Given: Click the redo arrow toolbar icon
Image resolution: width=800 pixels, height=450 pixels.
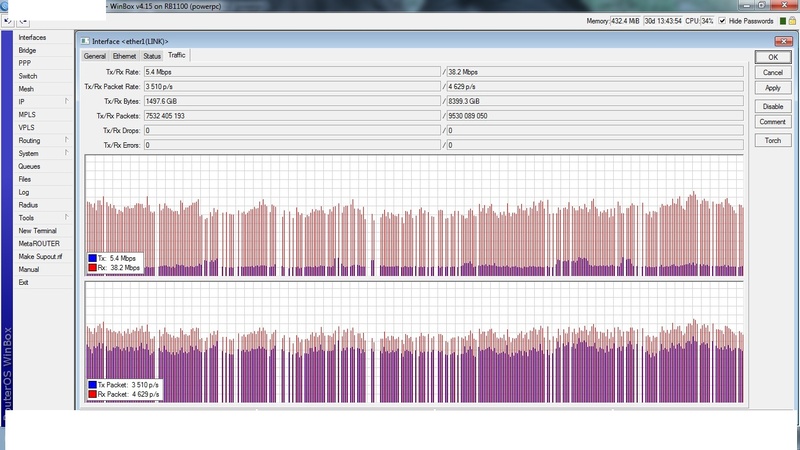Looking at the screenshot, I should tap(23, 21).
